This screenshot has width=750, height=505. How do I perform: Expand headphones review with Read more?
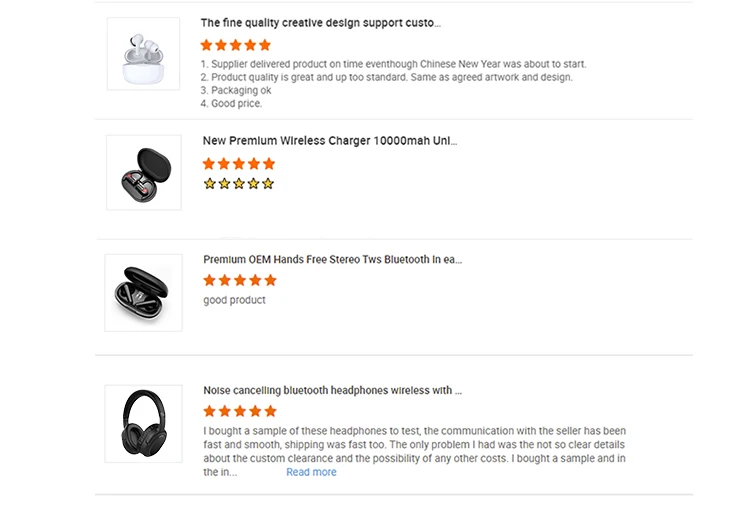coord(311,472)
